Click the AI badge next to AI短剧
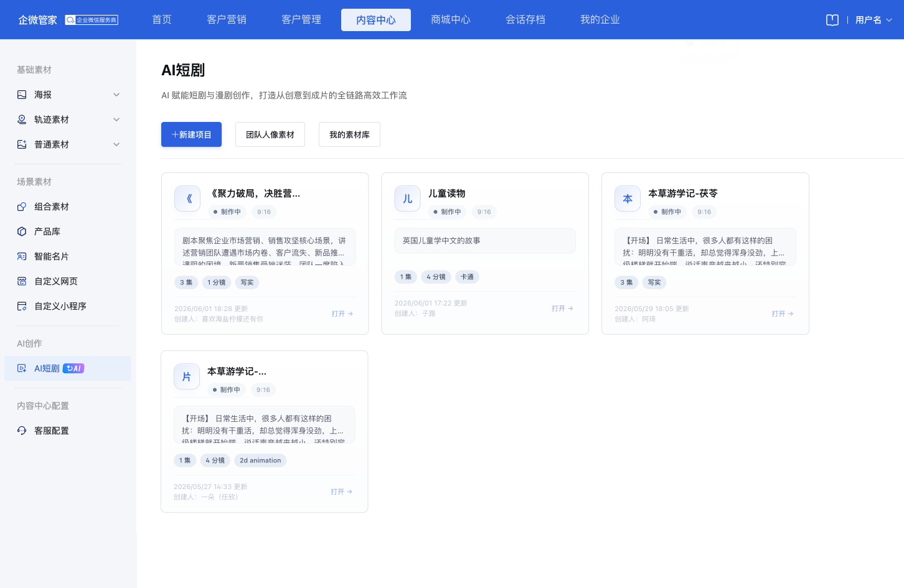The width and height of the screenshot is (904, 588). click(73, 368)
